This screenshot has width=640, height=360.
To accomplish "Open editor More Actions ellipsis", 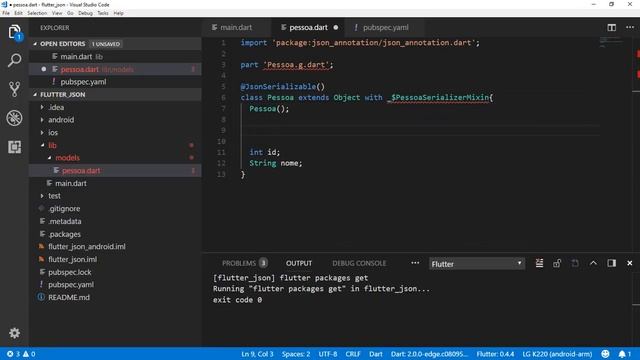I will click(x=630, y=27).
